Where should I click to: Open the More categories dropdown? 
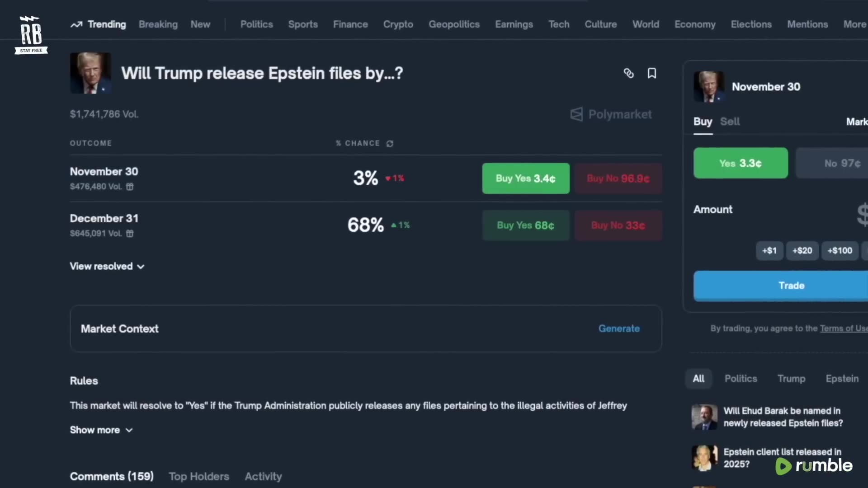point(854,24)
